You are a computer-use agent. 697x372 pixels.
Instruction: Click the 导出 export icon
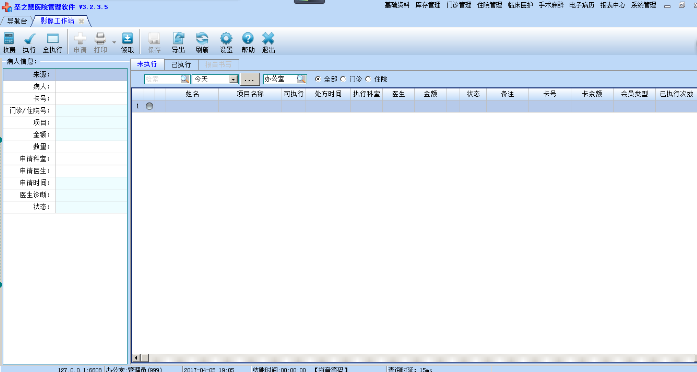pyautogui.click(x=179, y=38)
